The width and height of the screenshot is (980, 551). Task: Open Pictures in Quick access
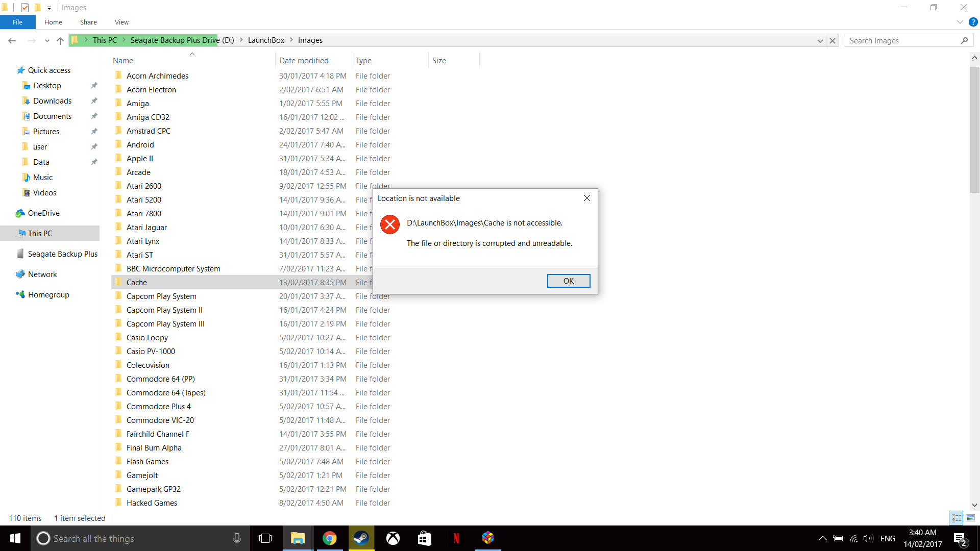coord(46,132)
